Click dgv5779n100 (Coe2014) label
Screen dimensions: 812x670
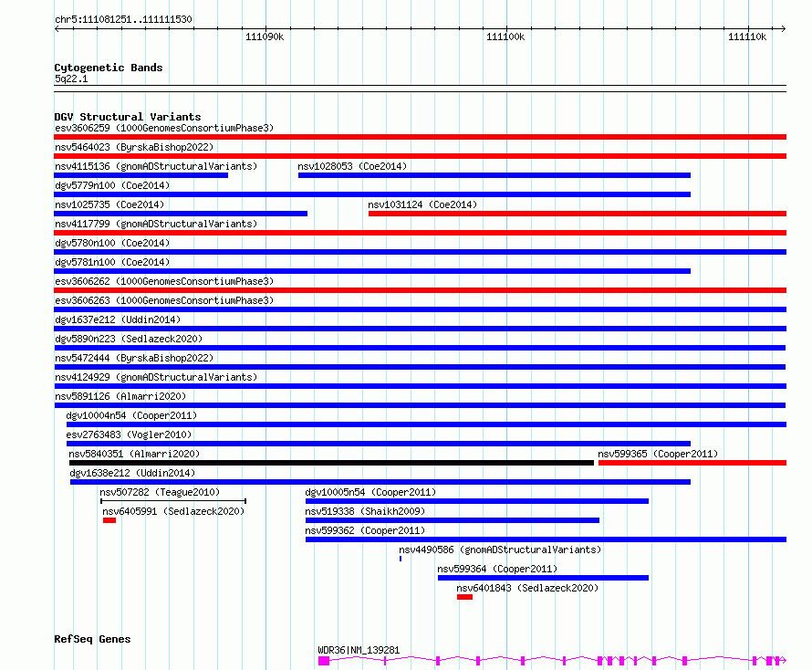pos(112,185)
